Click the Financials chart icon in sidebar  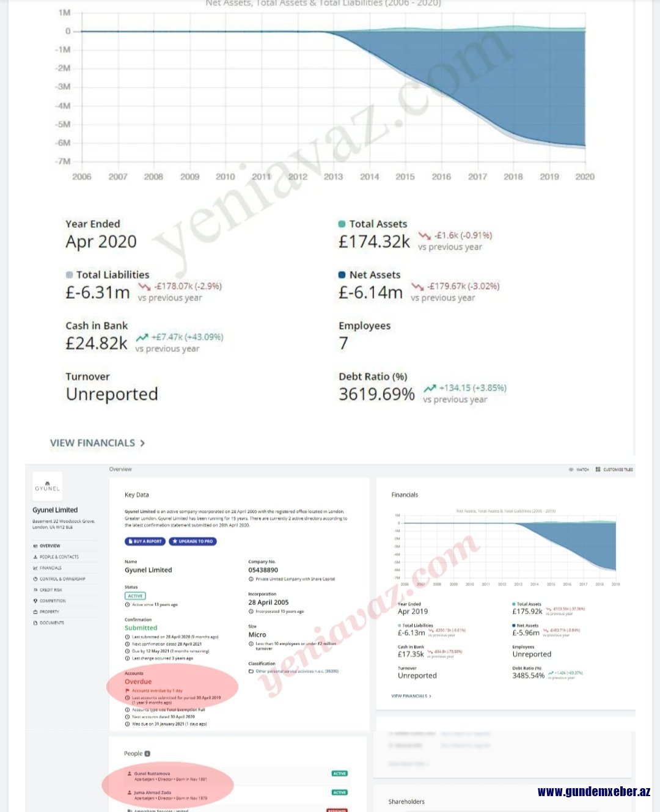(35, 568)
